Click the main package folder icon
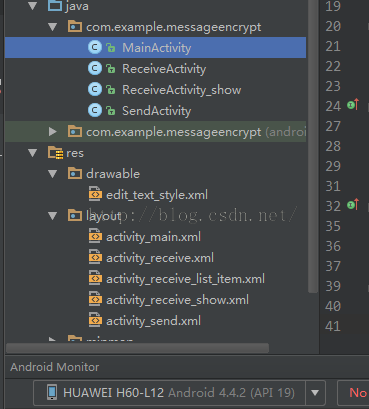 (x=75, y=26)
